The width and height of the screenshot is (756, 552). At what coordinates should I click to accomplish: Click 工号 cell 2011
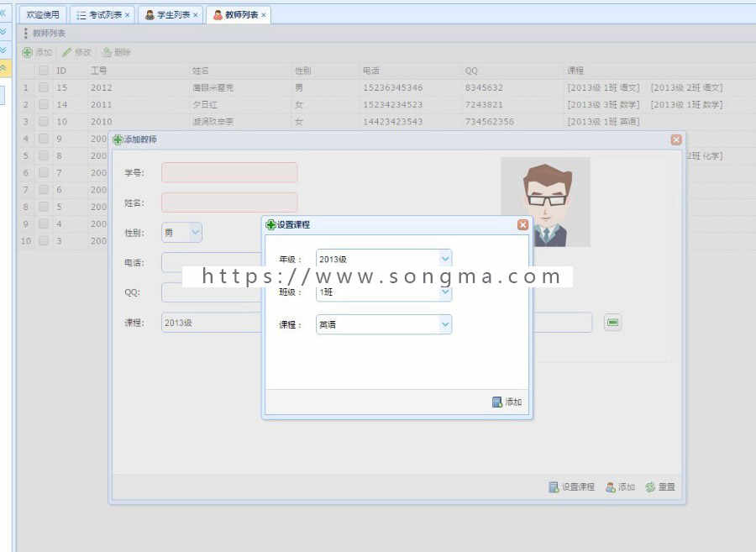coord(102,105)
